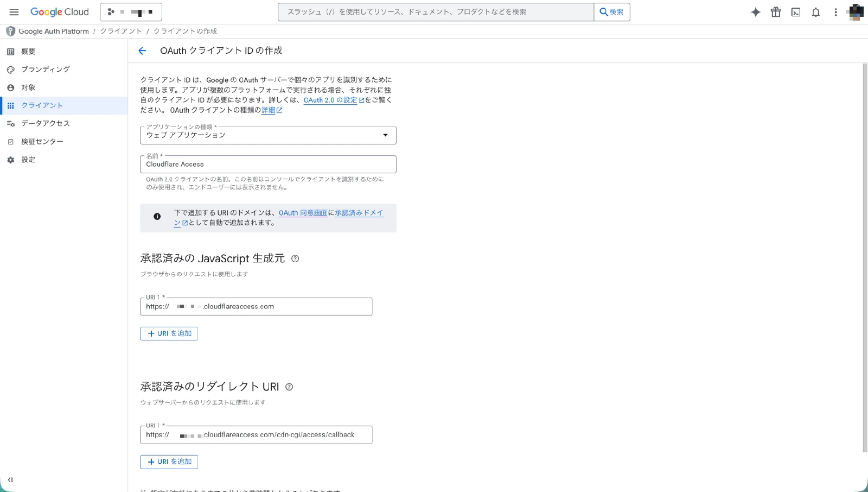The image size is (868, 492).
Task: Open the OAuth 2.0 の設定 link
Action: [x=330, y=100]
